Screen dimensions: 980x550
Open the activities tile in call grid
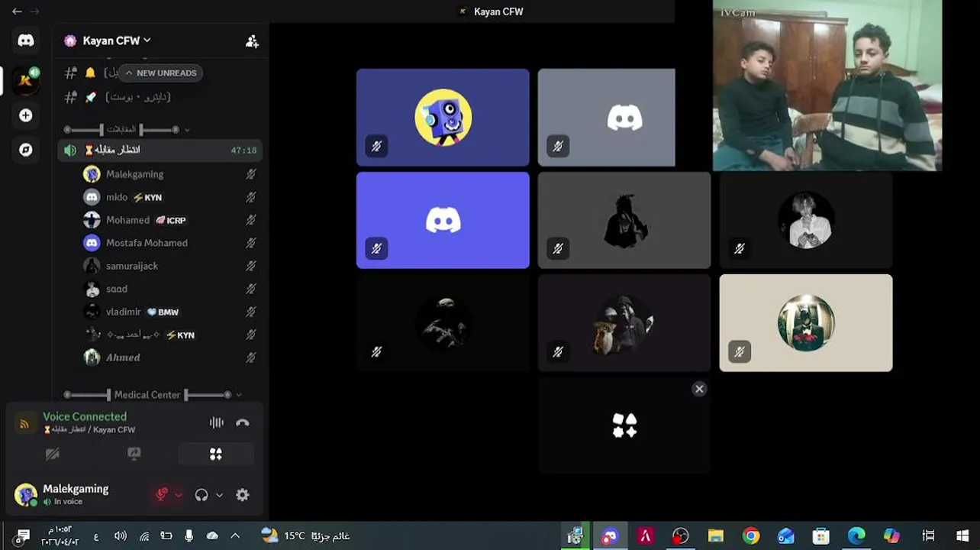click(x=624, y=425)
